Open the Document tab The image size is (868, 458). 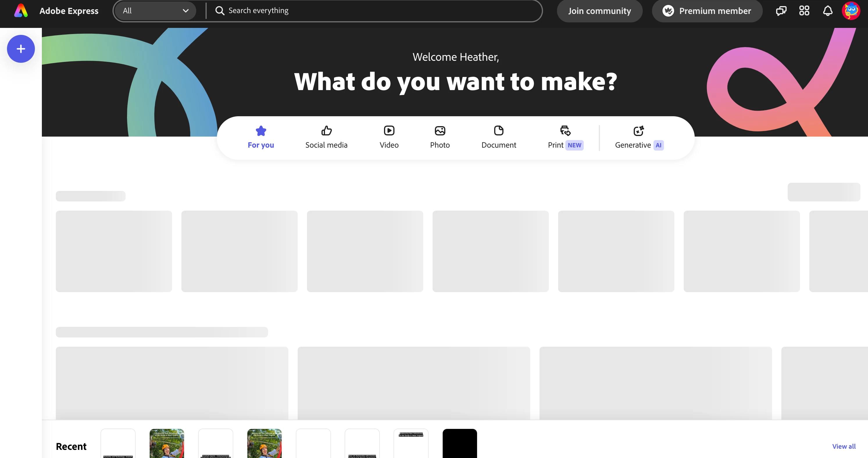[499, 137]
